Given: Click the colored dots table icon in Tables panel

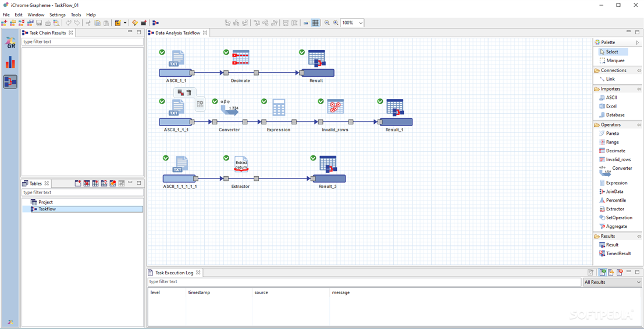Looking at the screenshot, I should pyautogui.click(x=112, y=183).
